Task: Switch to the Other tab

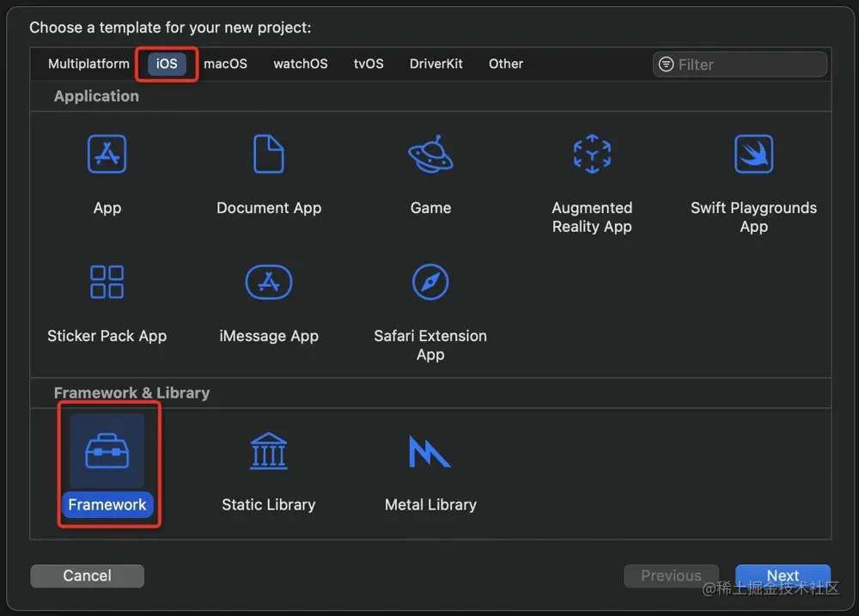Action: (x=506, y=64)
